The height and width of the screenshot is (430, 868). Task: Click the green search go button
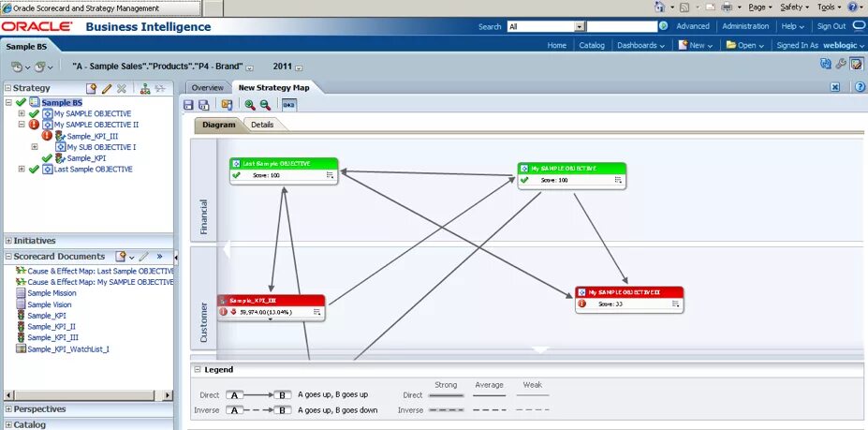coord(663,26)
